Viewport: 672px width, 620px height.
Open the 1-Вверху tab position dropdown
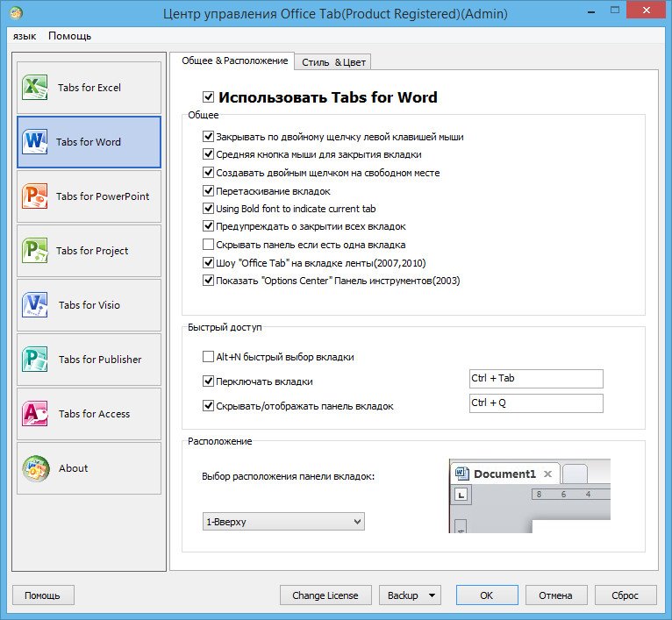283,522
